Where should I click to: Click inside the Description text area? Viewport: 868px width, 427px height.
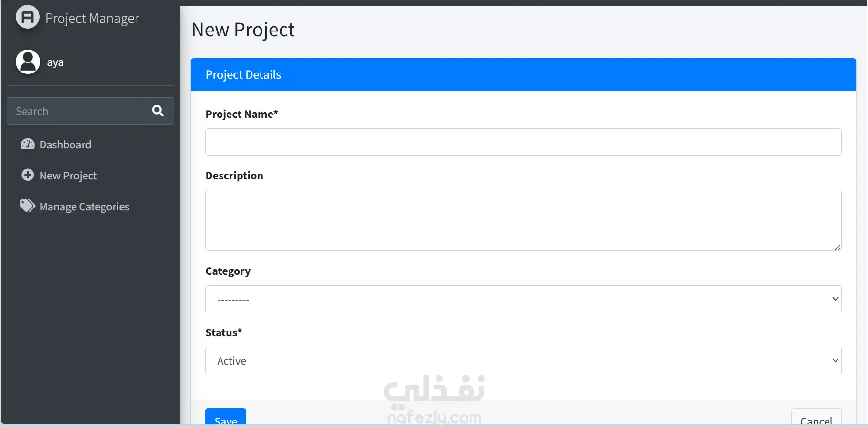click(523, 220)
